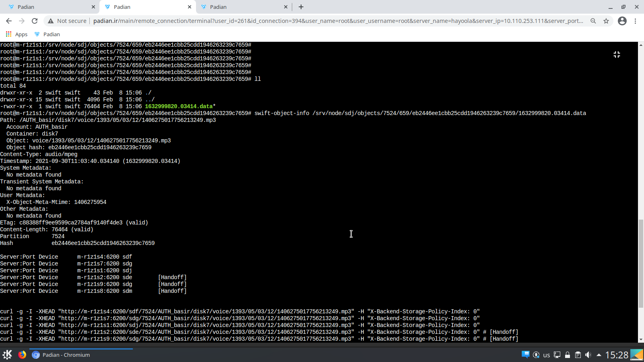Click the m-r1z1s2:6200 sde Handoff row
Viewport: 644px width, 362px height.
[x=93, y=278]
